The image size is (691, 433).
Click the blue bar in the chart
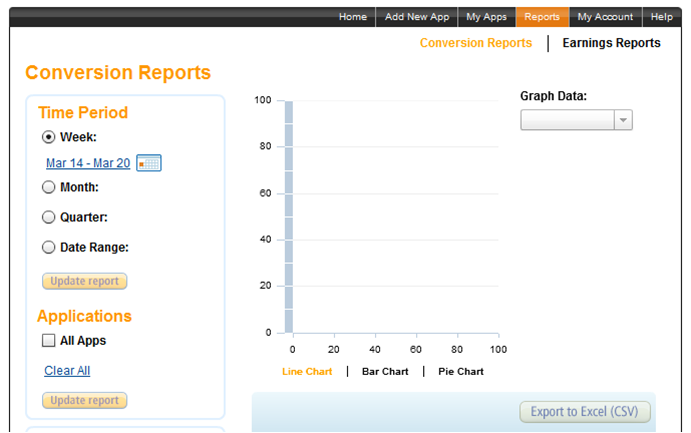click(289, 216)
